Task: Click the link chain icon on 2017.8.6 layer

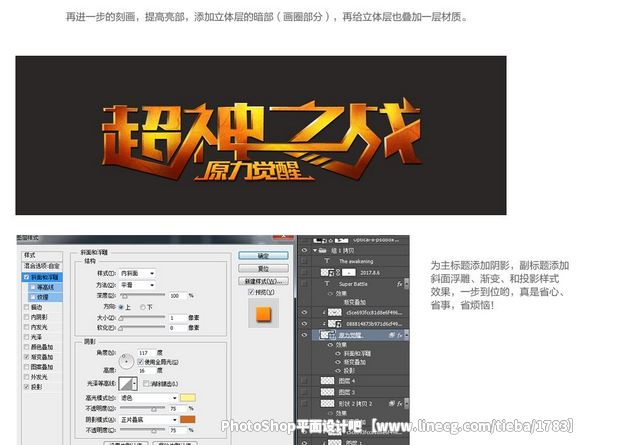Action: pyautogui.click(x=338, y=272)
